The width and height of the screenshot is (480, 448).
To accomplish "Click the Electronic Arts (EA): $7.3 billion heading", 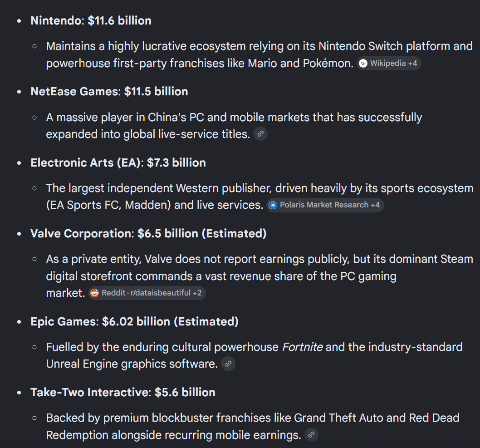I will point(118,162).
